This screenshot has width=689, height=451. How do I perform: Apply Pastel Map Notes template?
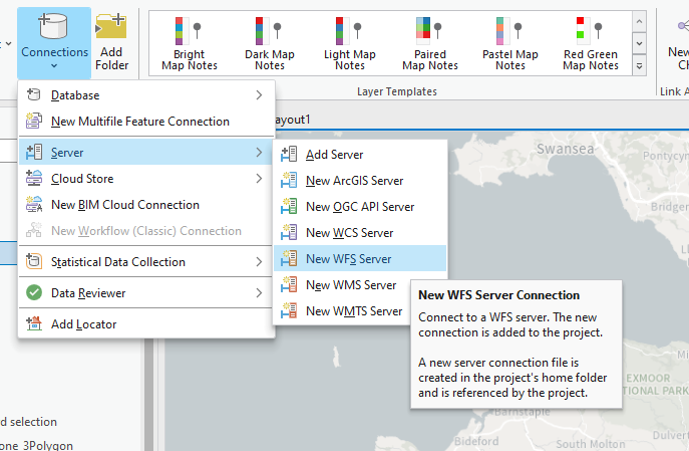click(x=510, y=43)
